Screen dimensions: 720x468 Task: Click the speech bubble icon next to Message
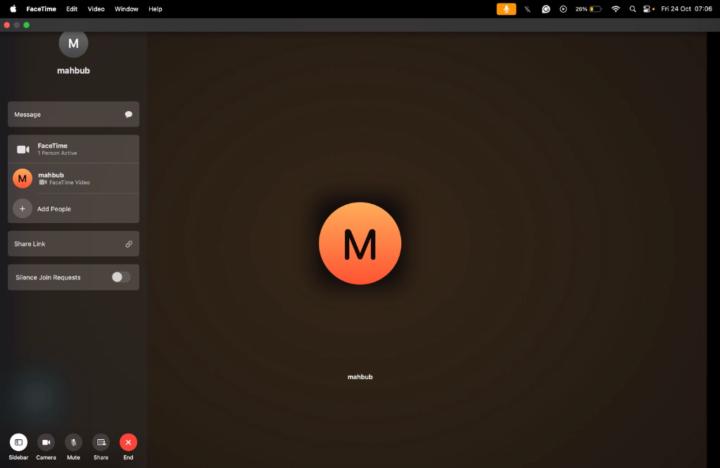(128, 114)
